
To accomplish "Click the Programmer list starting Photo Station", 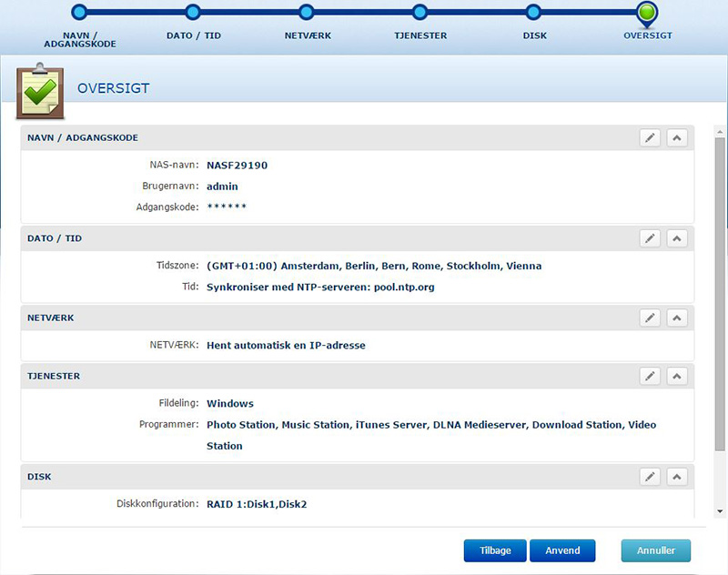I will tap(430, 435).
